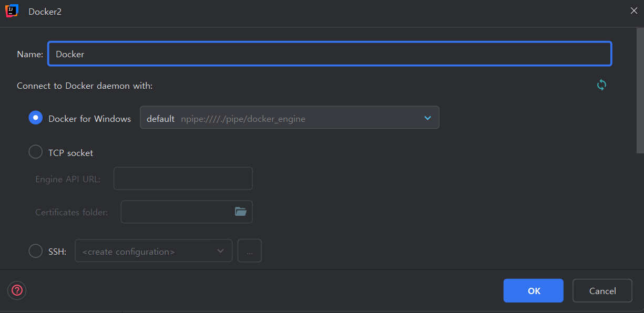The width and height of the screenshot is (644, 313).
Task: Click the refresh connection status icon
Action: [601, 85]
